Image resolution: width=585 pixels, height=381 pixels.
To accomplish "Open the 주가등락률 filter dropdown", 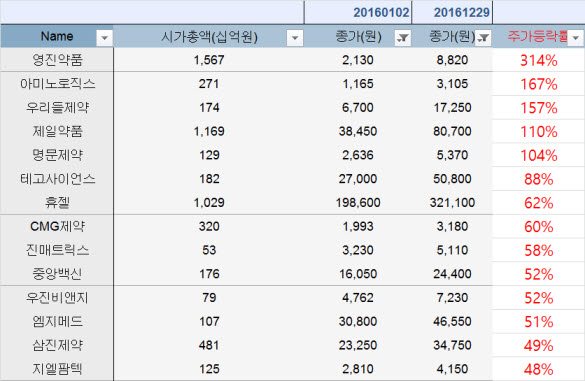I will (576, 38).
